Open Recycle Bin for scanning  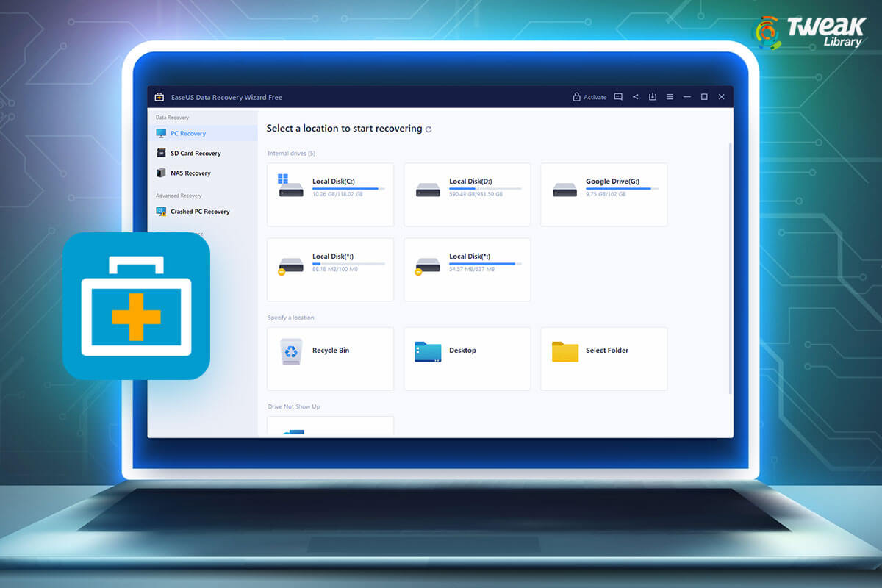(330, 359)
